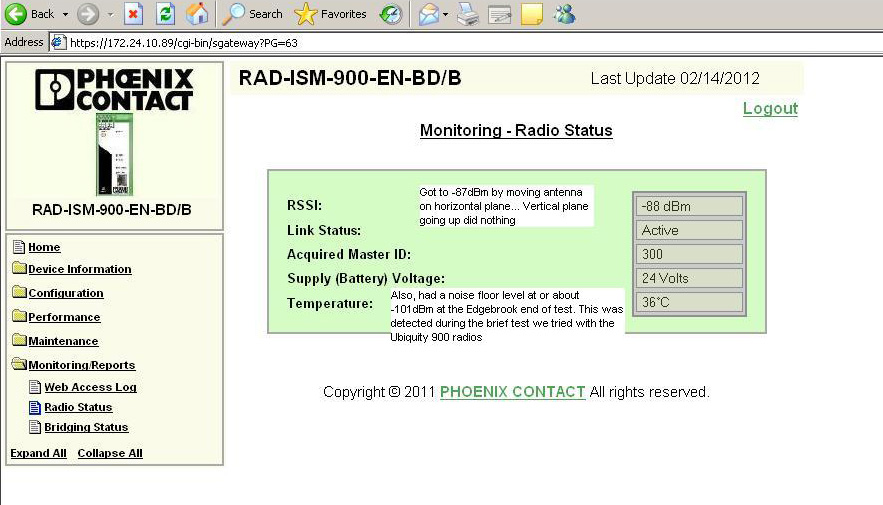The width and height of the screenshot is (883, 505).
Task: Expand the Performance folder icon
Action: 19,316
